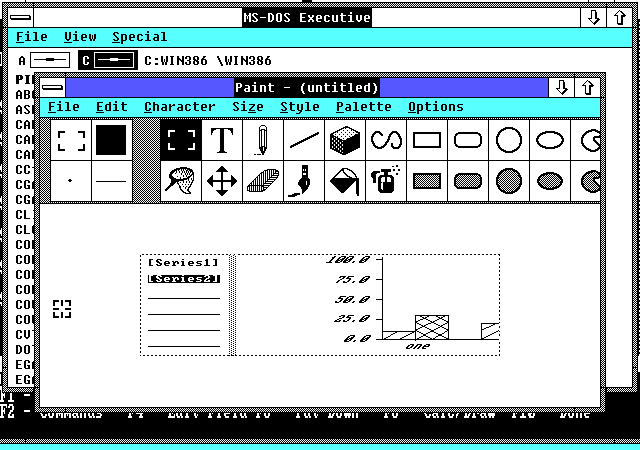Select the Line tool
This screenshot has height=450, width=640.
coord(304,140)
